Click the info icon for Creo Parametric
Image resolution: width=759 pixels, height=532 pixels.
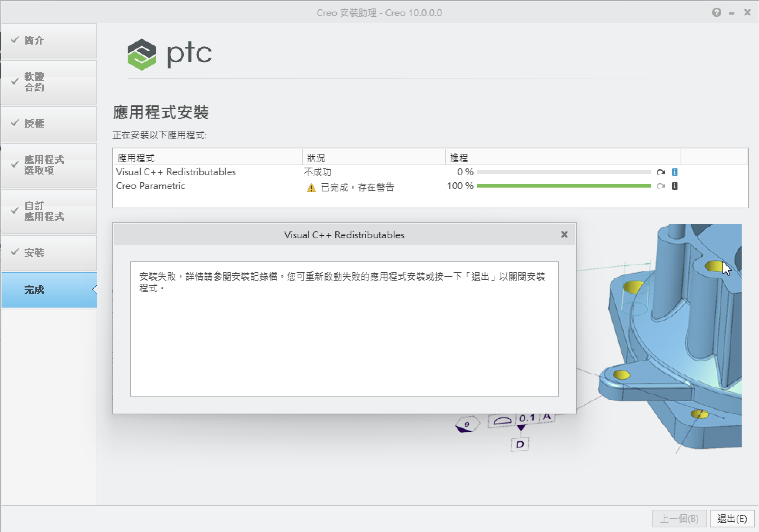(x=675, y=186)
